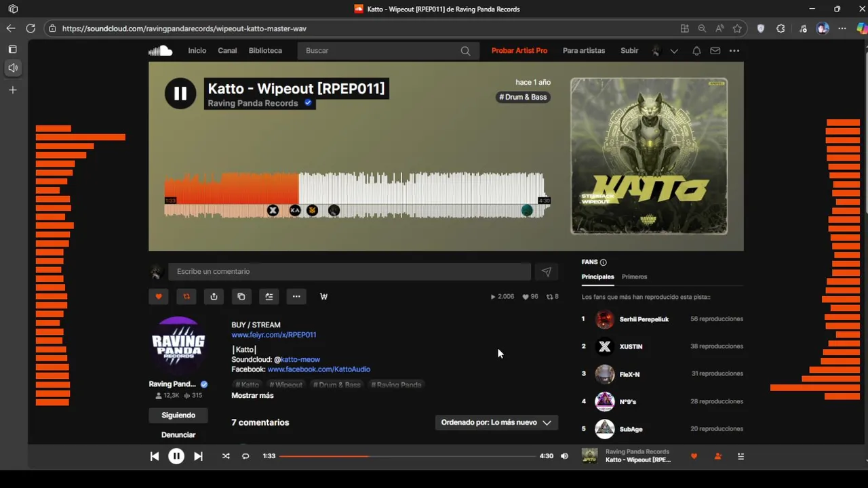This screenshot has width=868, height=488.
Task: Click the copy link icon
Action: [x=241, y=296]
